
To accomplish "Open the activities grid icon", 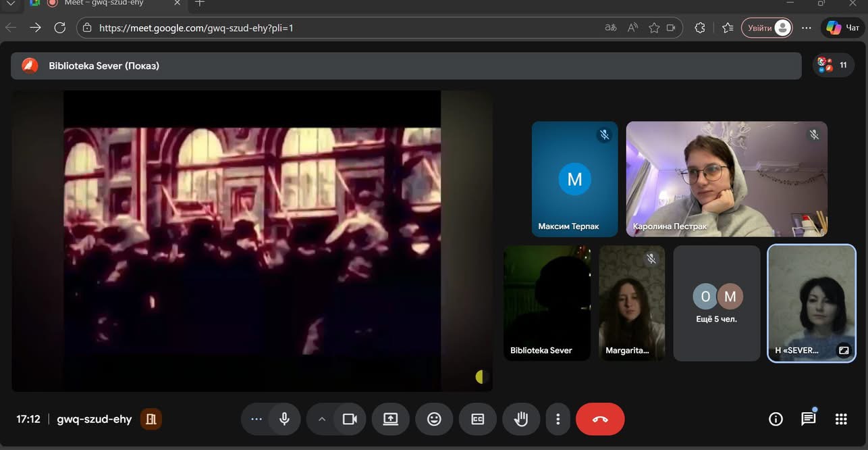I will tap(840, 419).
